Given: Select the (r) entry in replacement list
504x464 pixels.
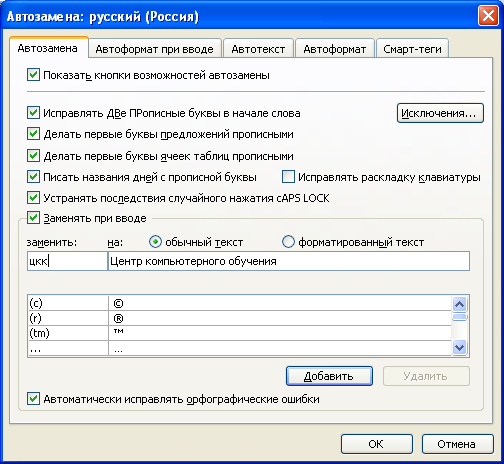Looking at the screenshot, I should coord(68,318).
